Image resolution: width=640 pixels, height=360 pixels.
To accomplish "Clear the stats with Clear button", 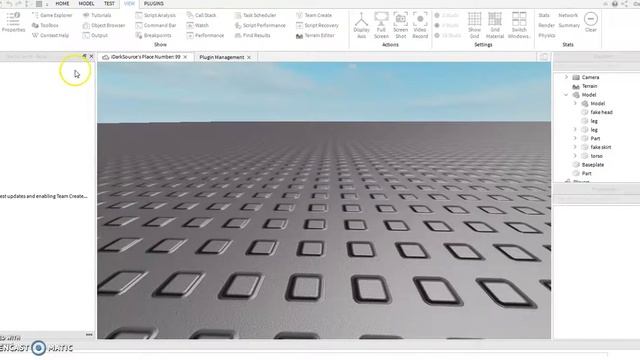I will 591,22.
